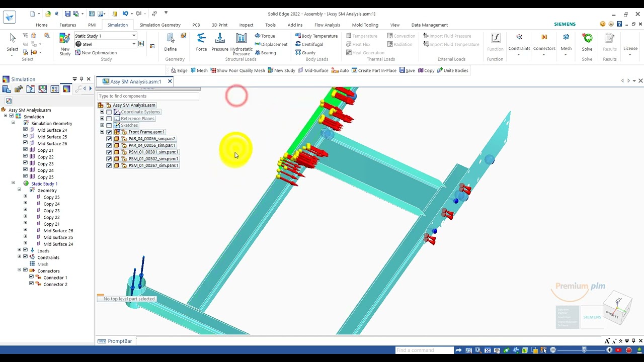Collapse the Simulation Geometry node
This screenshot has width=644, height=362.
pyautogui.click(x=13, y=123)
